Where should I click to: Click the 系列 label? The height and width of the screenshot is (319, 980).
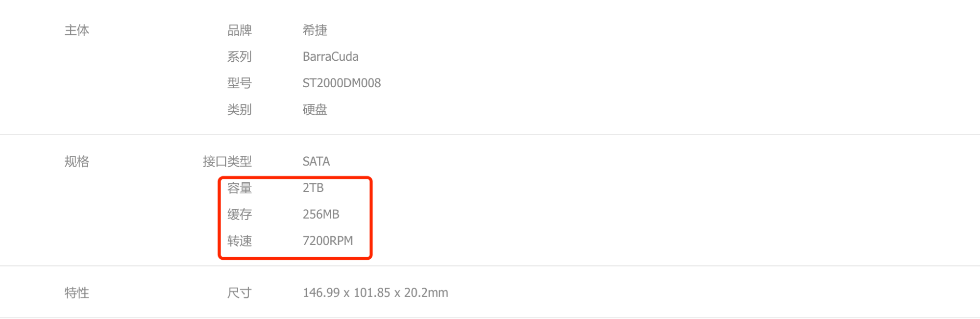click(239, 57)
